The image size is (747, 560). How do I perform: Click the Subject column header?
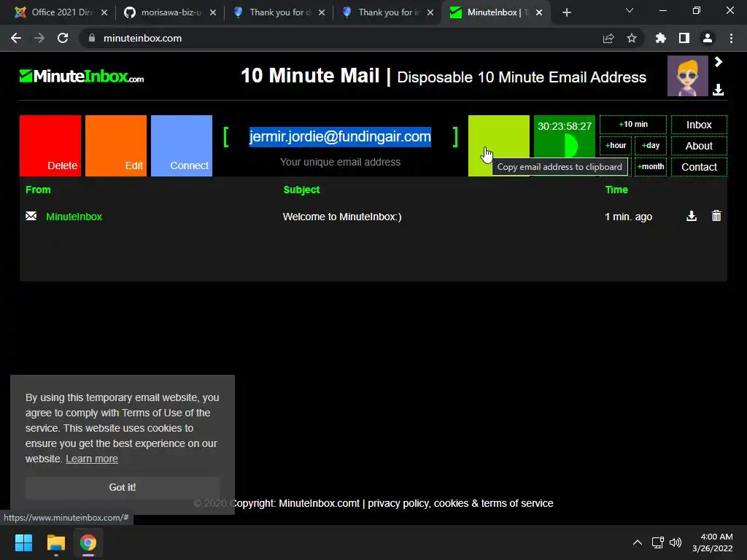click(301, 190)
